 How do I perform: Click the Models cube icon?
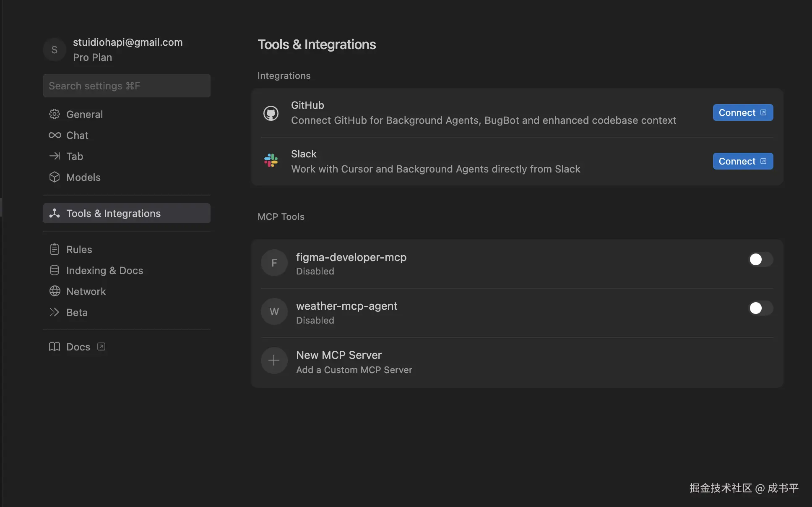(x=55, y=177)
